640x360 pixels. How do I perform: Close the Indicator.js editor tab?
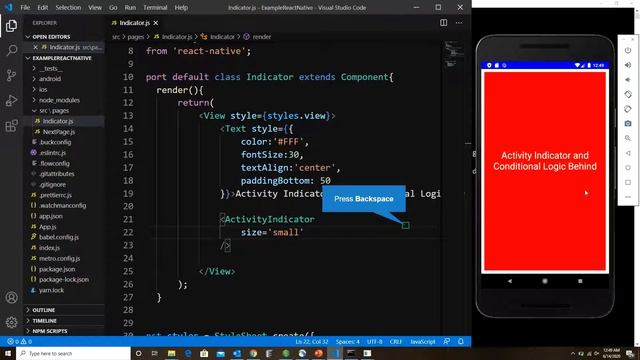click(x=156, y=23)
